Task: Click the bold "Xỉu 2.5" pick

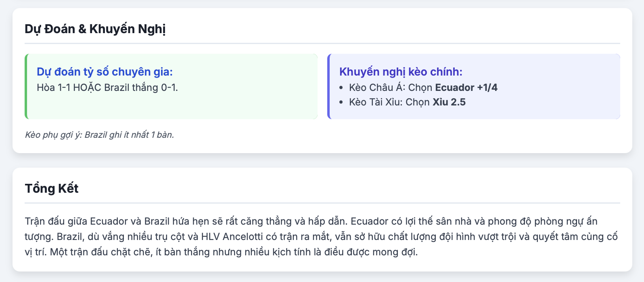Action: coord(449,102)
